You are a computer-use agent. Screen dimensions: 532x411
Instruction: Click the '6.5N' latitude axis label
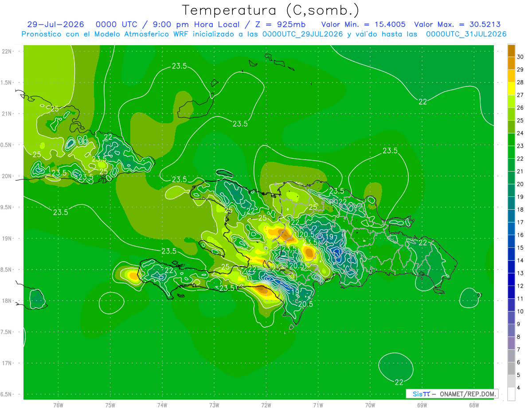(x=7, y=395)
